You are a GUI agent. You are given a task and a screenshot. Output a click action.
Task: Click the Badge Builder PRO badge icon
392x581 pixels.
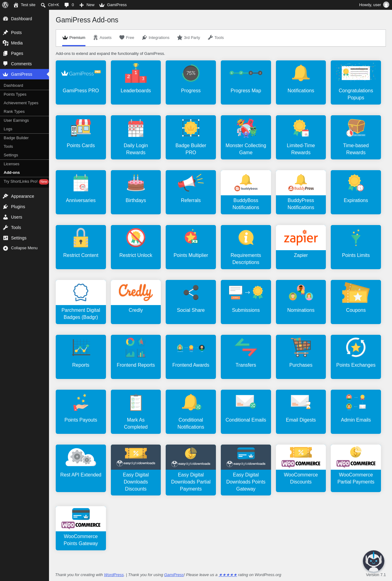[191, 128]
